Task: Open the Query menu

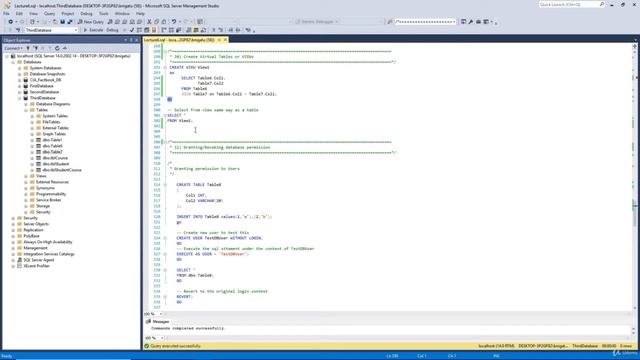Action: click(x=49, y=13)
